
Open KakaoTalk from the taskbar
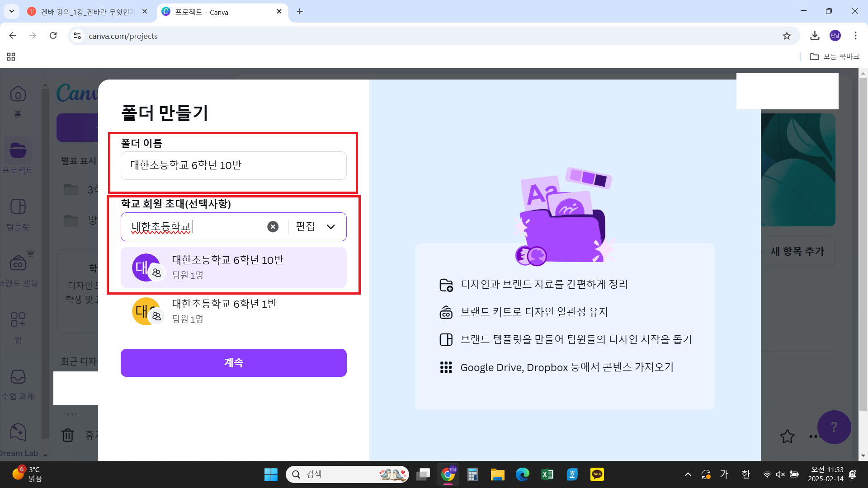tap(597, 474)
